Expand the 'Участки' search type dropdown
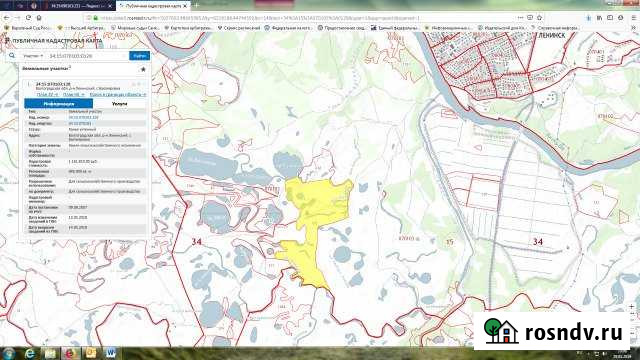 (33, 56)
